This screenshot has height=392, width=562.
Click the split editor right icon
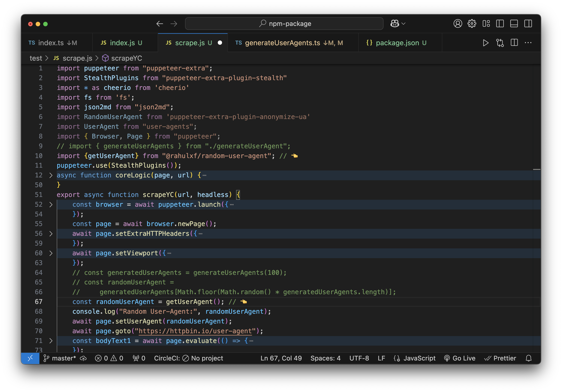[514, 43]
